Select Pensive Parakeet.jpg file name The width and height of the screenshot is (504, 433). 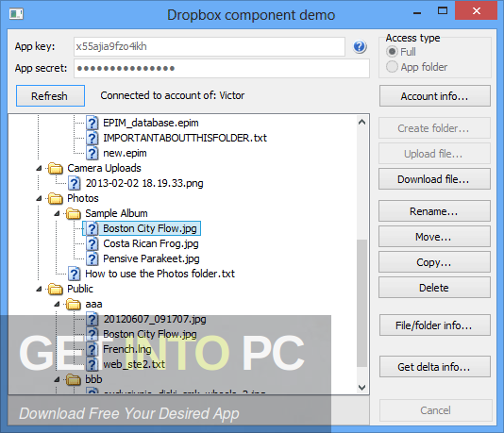coord(151,258)
